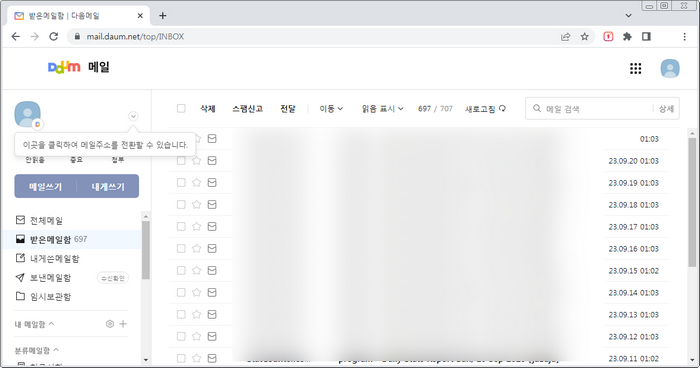Go back to previous page
This screenshot has height=368, width=700.
tap(16, 37)
